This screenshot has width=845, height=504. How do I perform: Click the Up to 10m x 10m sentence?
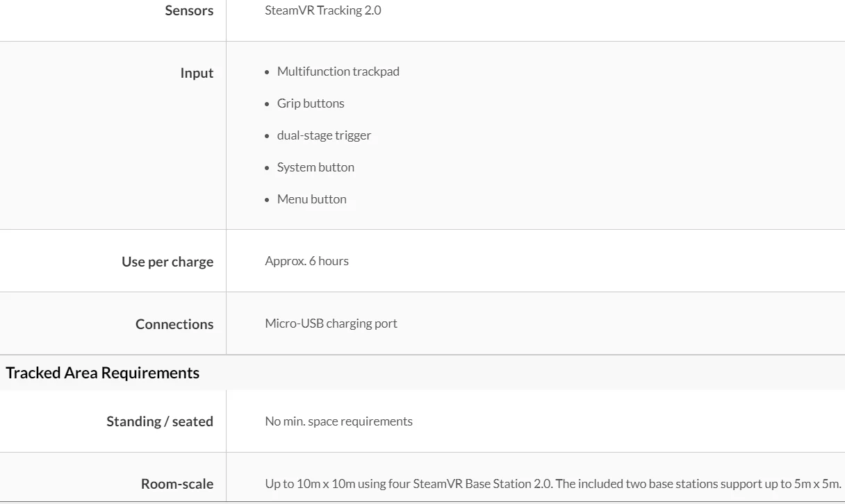(409, 484)
